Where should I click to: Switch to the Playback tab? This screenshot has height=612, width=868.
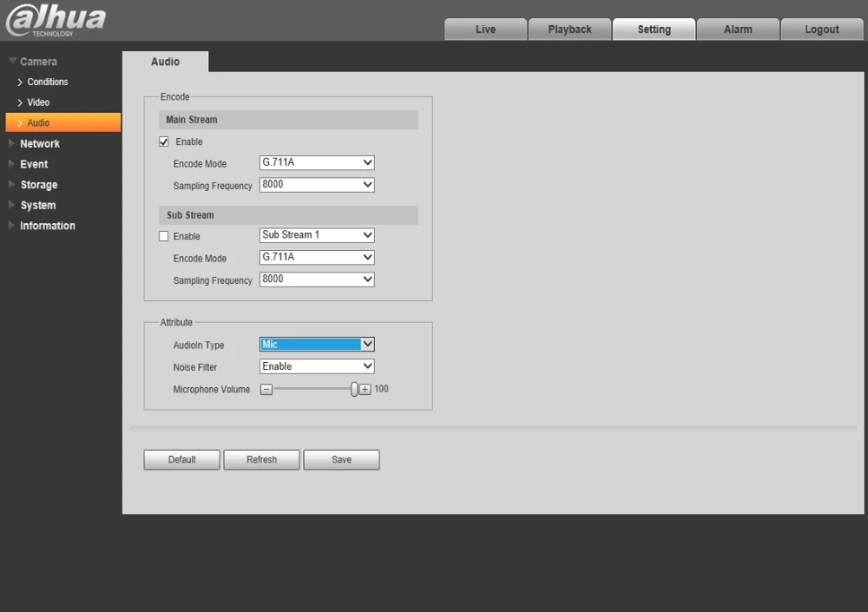point(569,30)
